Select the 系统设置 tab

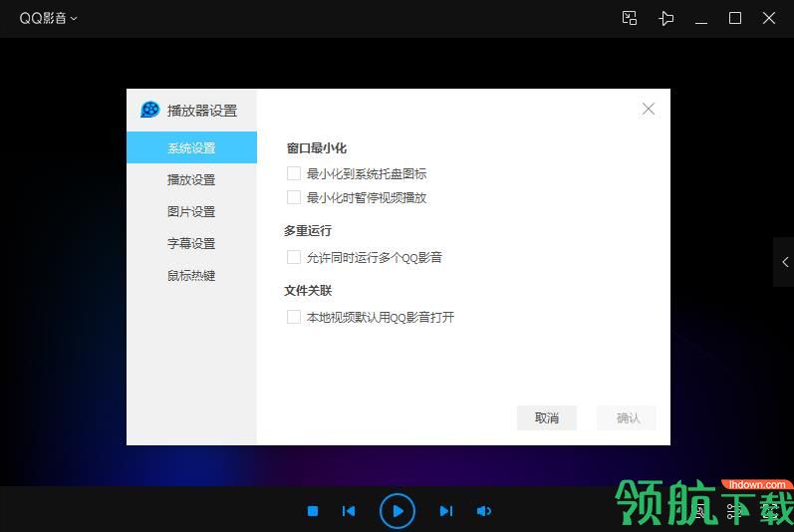(191, 147)
